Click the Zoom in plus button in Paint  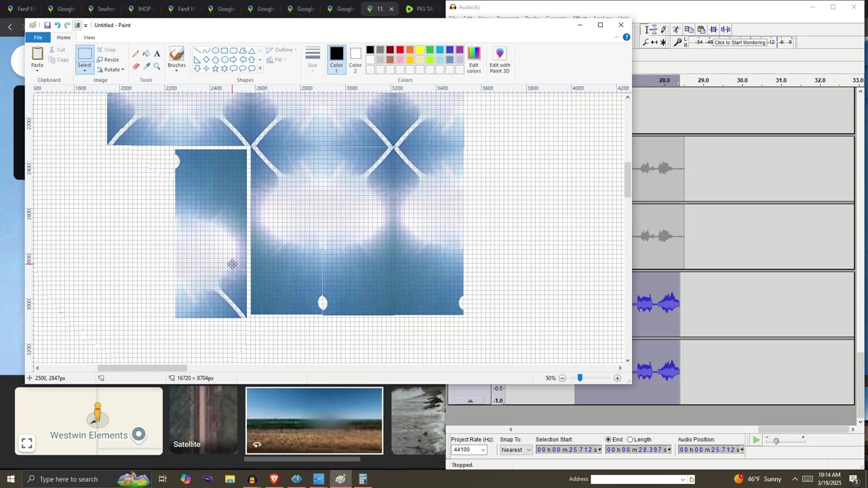tap(617, 378)
